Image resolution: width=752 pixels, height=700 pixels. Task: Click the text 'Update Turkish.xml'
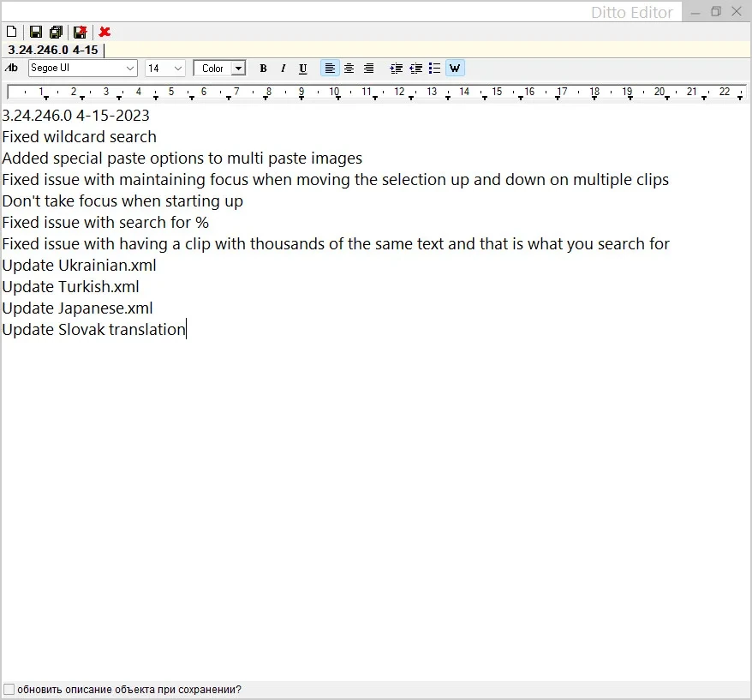pos(70,287)
